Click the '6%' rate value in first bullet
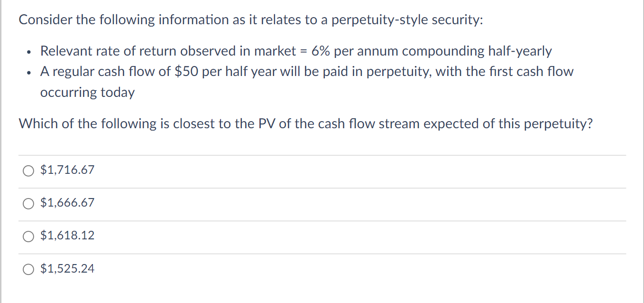644x303 pixels. (x=321, y=51)
